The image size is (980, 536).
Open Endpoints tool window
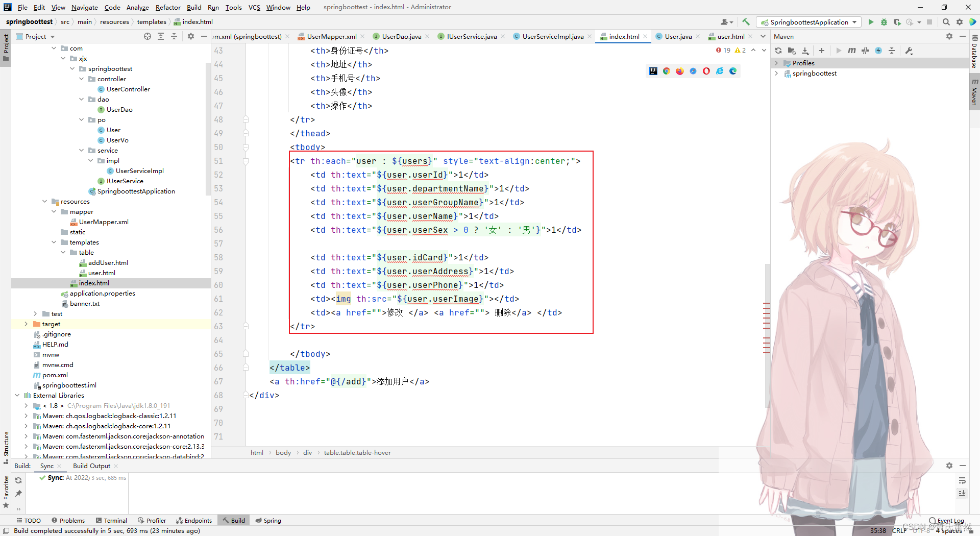pos(194,521)
